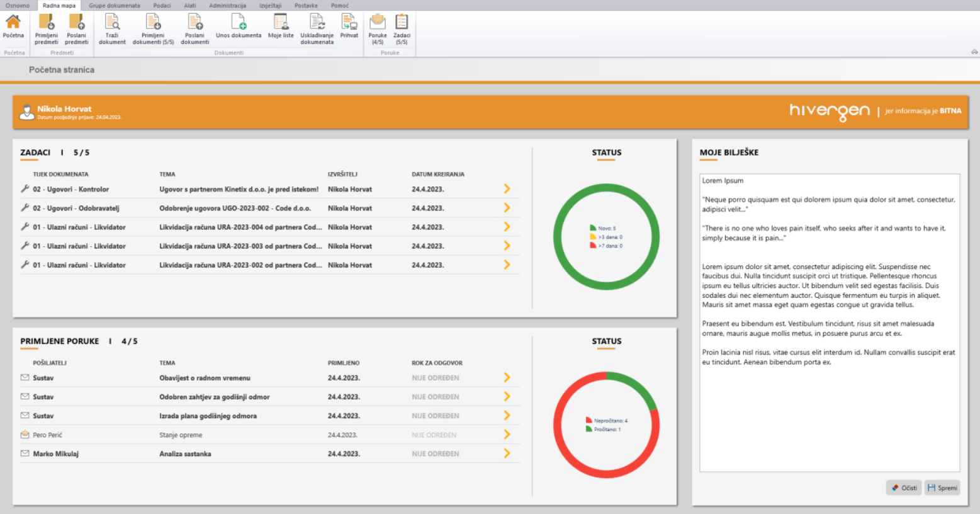This screenshot has height=514, width=980.
Task: Click wrench icon for Ugovori - Odobravatelj task
Action: (25, 208)
